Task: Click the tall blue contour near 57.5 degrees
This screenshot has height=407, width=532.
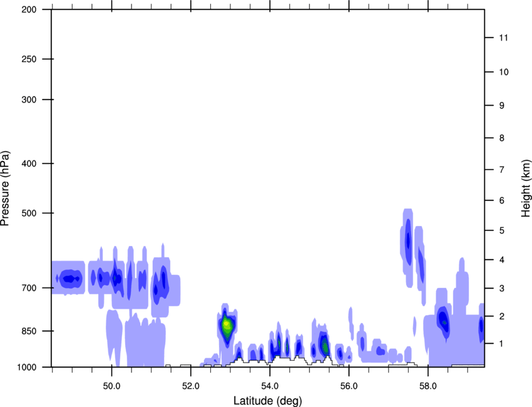Action: (x=408, y=242)
